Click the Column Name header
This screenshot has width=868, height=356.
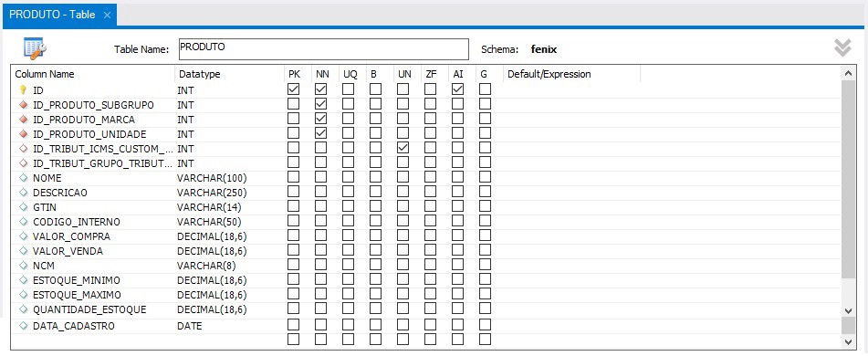[x=45, y=74]
